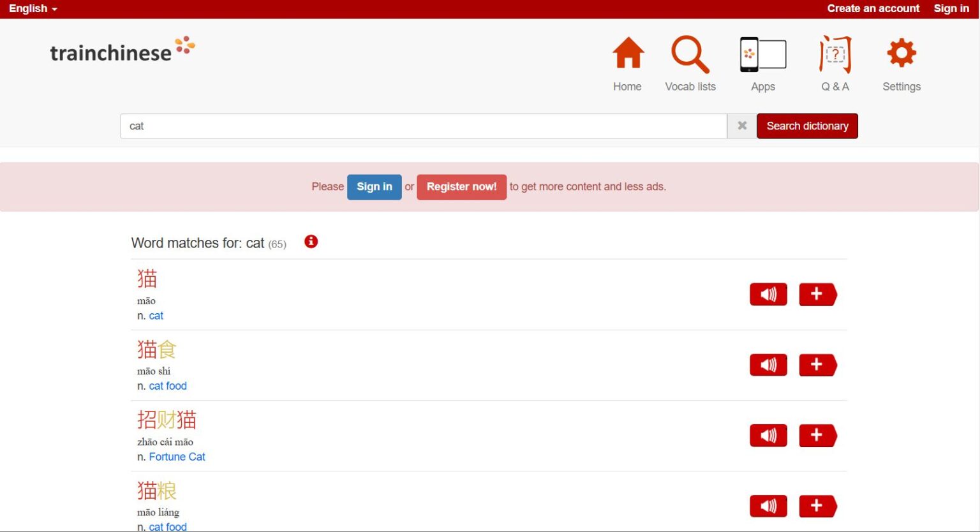The height and width of the screenshot is (532, 980).
Task: Open Create an account link
Action: pos(873,8)
